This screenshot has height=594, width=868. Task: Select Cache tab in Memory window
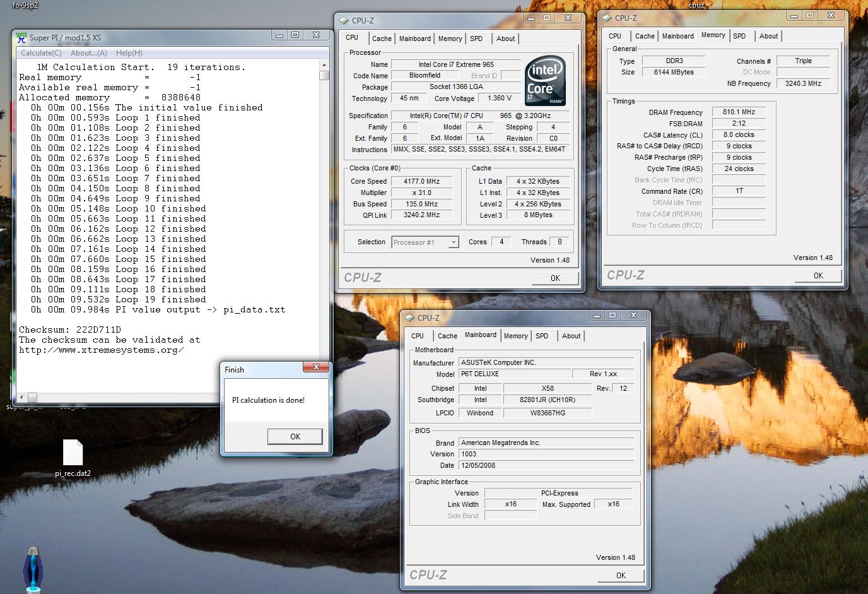tap(645, 36)
